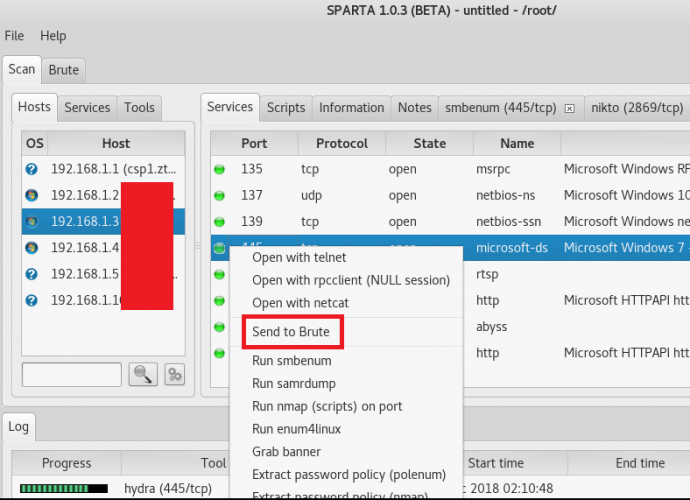Click green status dot in rtsp row
The width and height of the screenshot is (690, 500).
point(219,275)
